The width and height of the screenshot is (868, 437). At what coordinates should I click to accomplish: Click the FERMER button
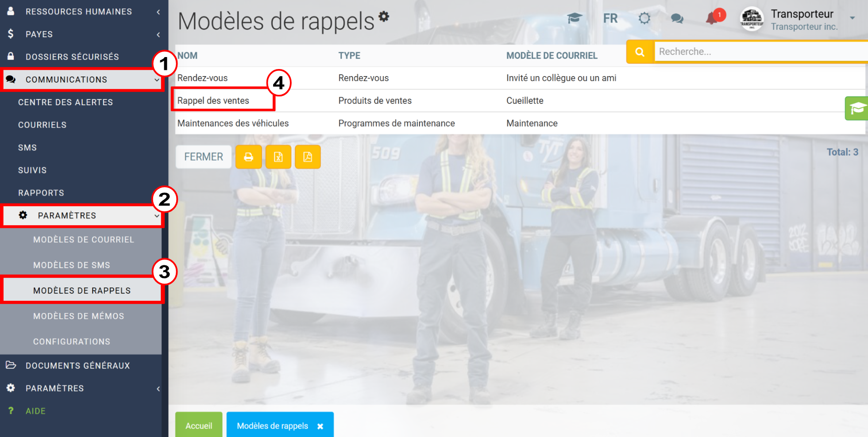point(204,157)
